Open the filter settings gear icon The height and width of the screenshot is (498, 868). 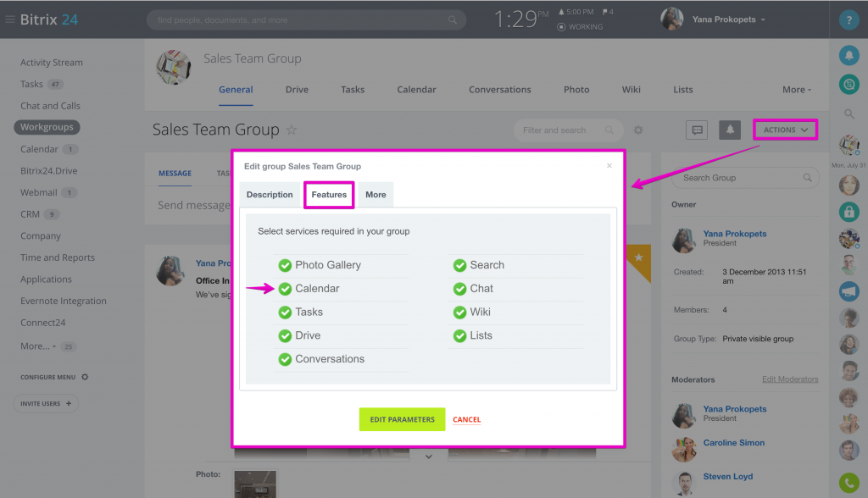(638, 130)
